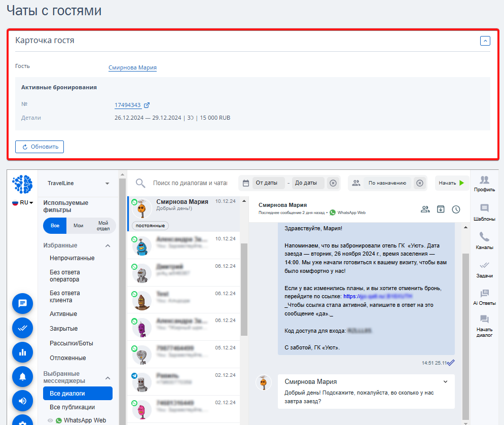Open the Telegram dialog dated 02.12.24

click(184, 382)
